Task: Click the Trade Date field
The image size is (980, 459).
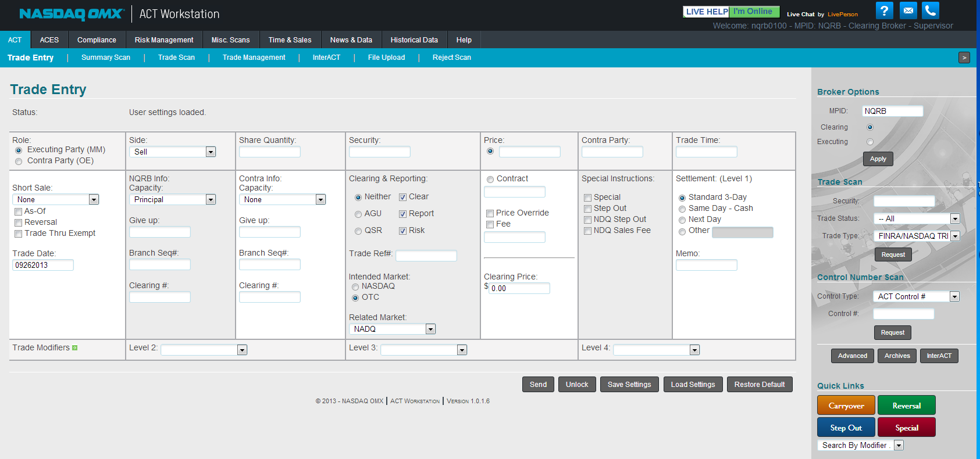Action: pos(43,265)
